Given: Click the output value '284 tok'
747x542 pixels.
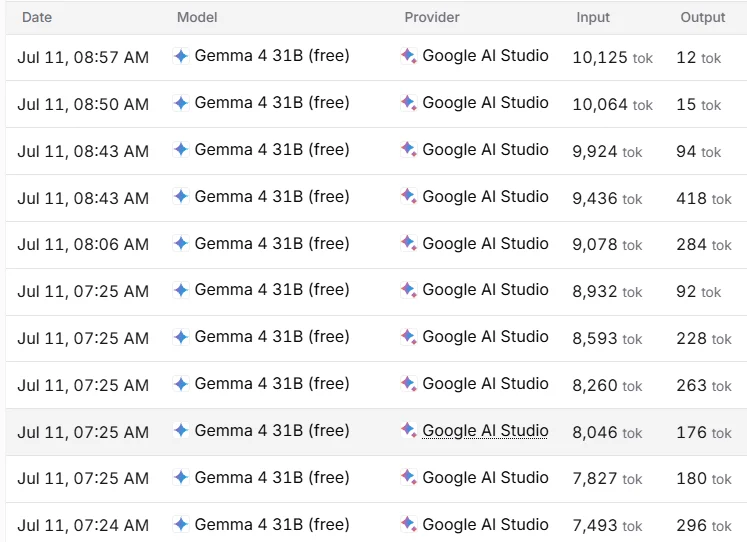Looking at the screenshot, I should point(704,245).
